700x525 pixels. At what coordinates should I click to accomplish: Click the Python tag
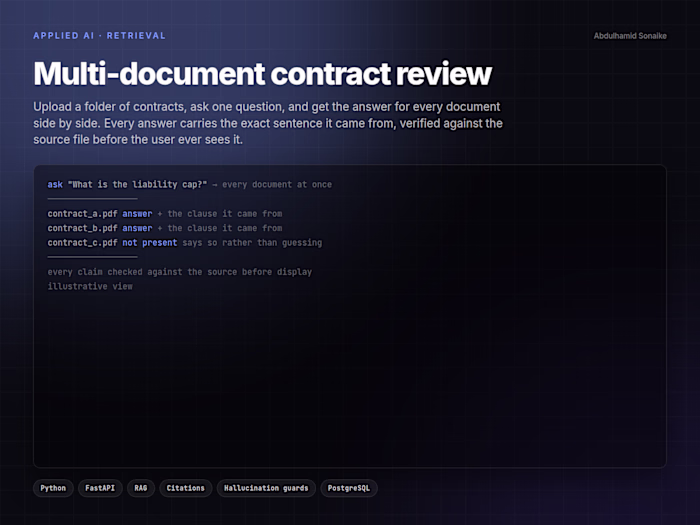click(x=53, y=488)
